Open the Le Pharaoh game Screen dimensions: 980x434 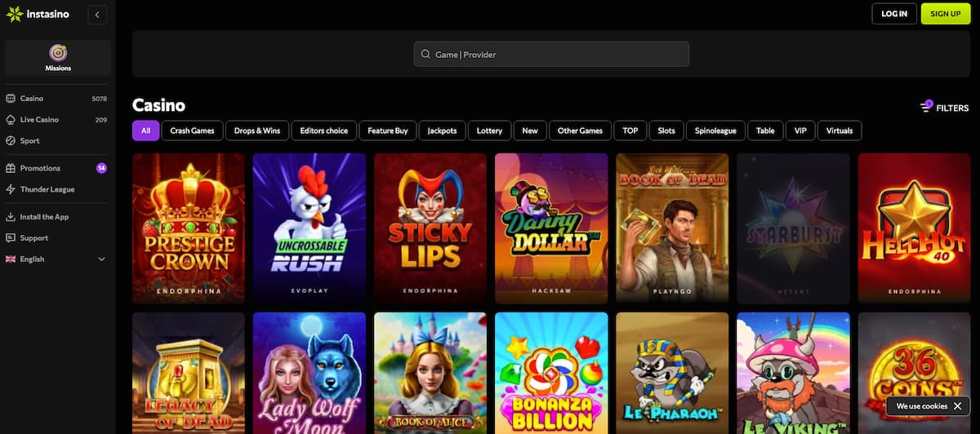pyautogui.click(x=672, y=373)
